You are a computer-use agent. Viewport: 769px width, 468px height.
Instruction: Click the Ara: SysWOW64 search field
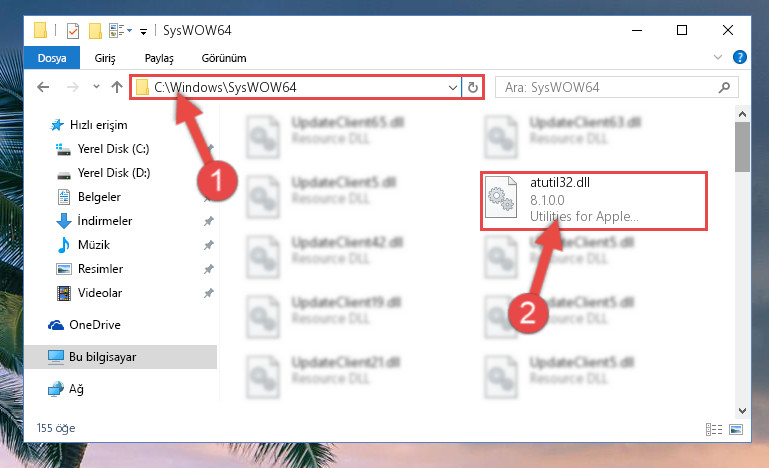click(608, 87)
